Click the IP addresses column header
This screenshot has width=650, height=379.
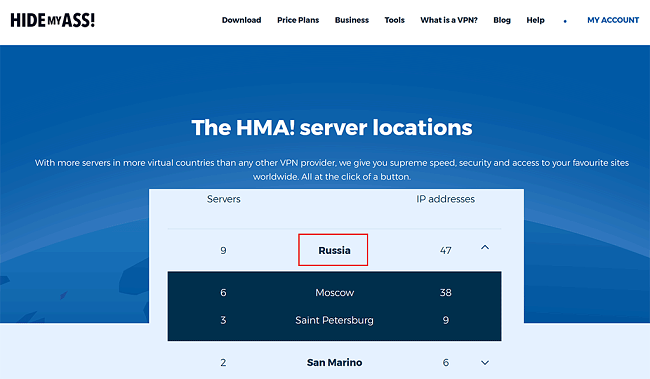445,199
